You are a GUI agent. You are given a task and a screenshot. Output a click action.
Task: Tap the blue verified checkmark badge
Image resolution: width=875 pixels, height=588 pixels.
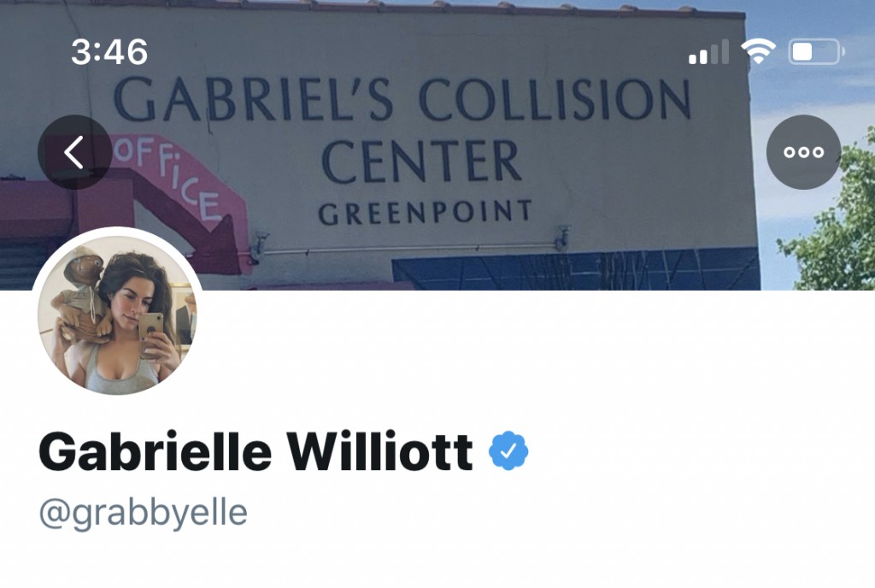(508, 450)
